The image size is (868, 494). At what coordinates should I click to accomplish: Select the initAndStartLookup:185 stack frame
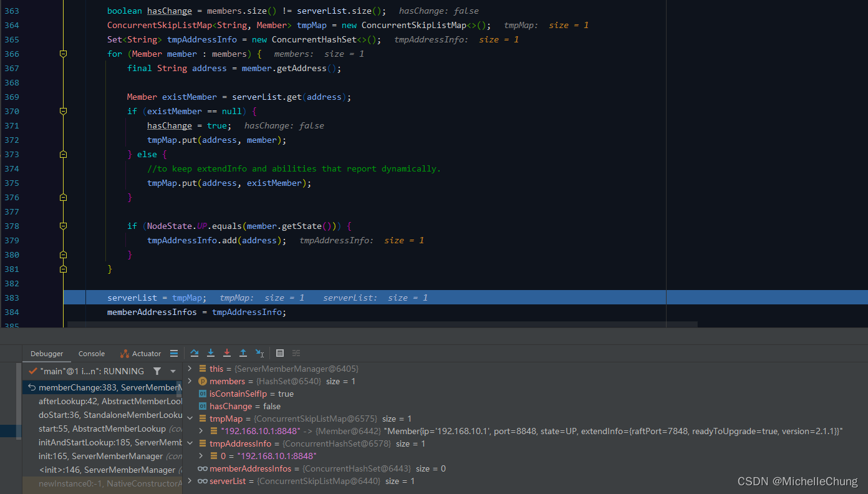(x=103, y=442)
